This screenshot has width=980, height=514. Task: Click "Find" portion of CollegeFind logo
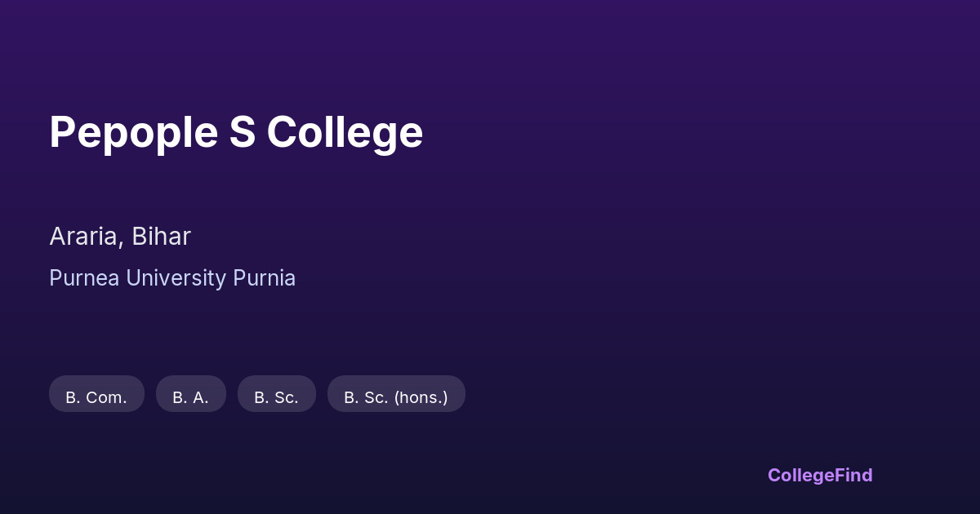[853, 475]
